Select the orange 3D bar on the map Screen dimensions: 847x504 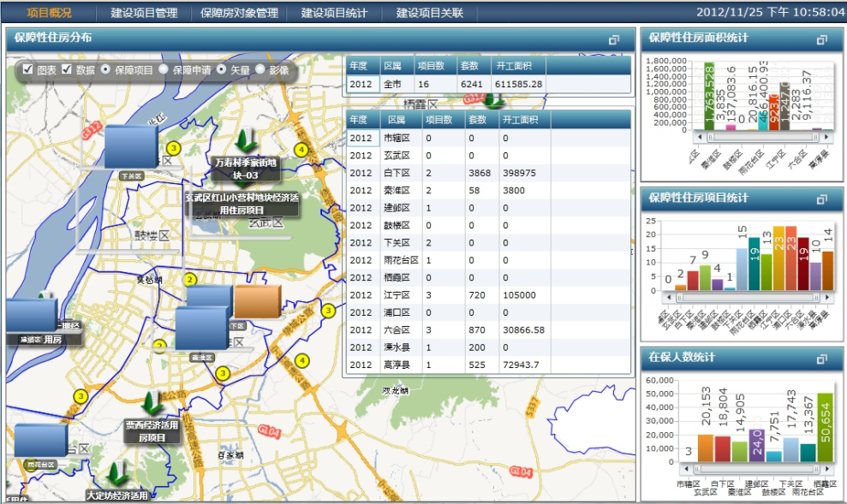(257, 301)
